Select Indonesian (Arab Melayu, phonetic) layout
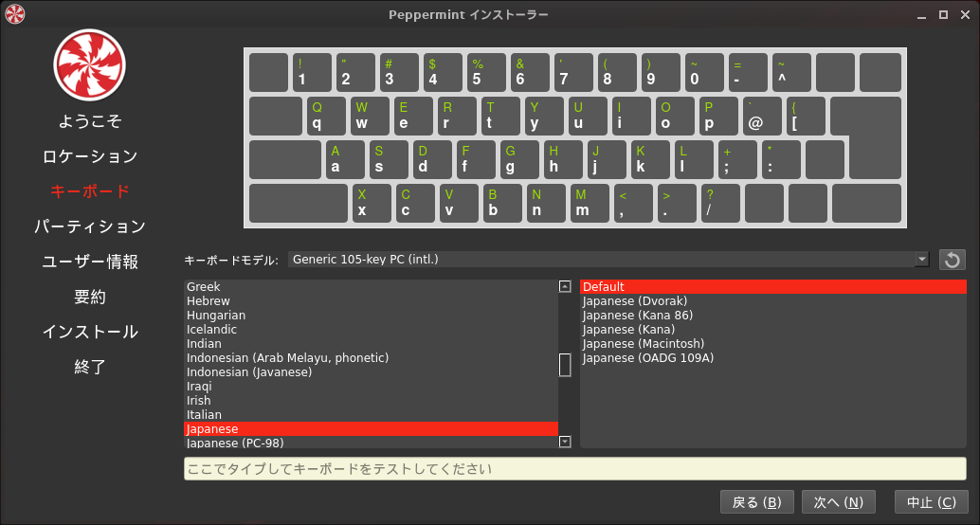 [372, 358]
